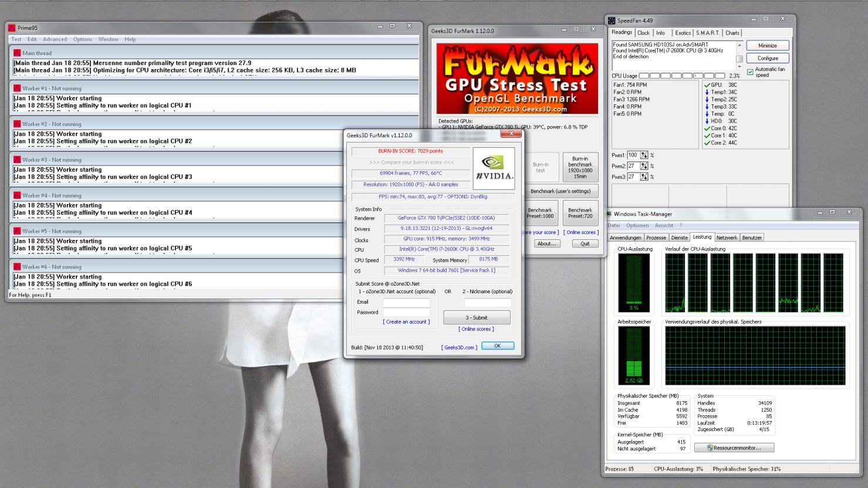Click Burn-in benchmark 1920x1080 15min button
868x488 pixels.
(580, 168)
